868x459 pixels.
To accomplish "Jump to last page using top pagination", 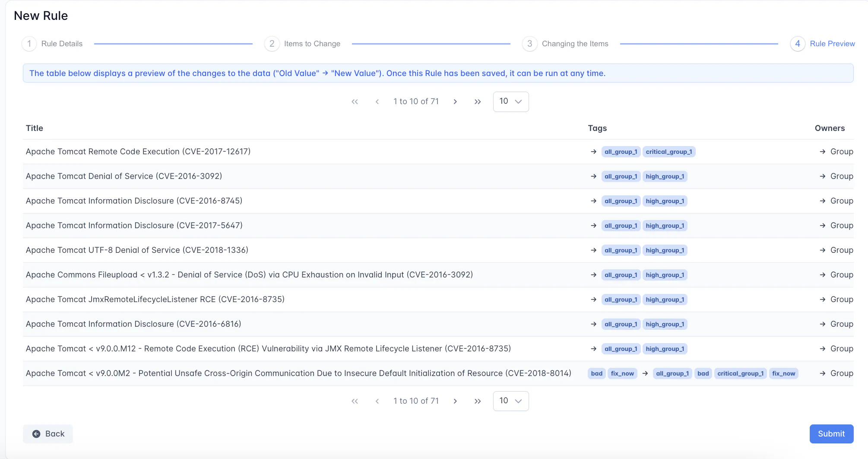I will tap(477, 102).
